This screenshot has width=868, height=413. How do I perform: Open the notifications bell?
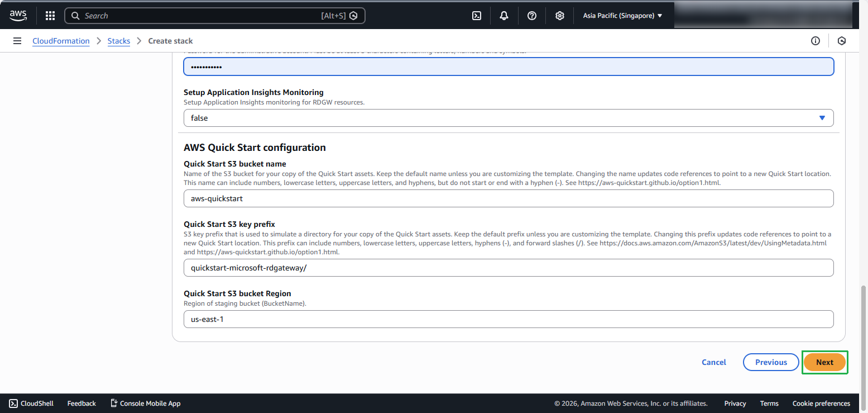click(503, 15)
